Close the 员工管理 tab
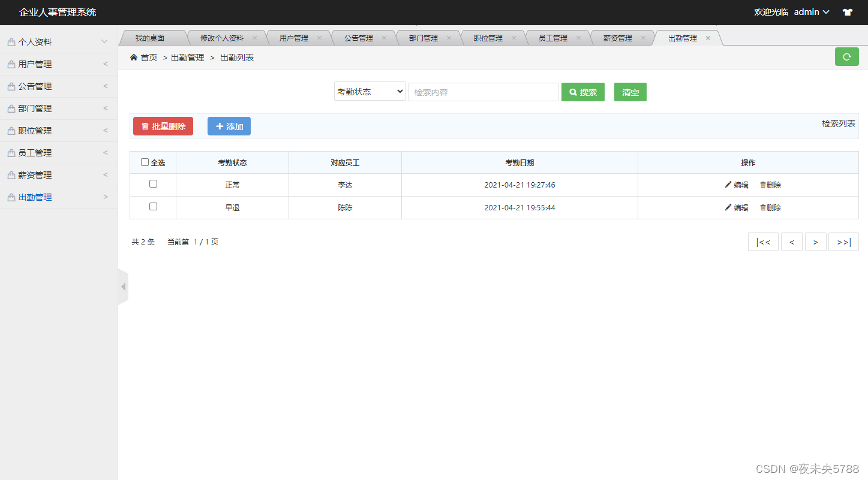This screenshot has height=480, width=868. point(578,38)
